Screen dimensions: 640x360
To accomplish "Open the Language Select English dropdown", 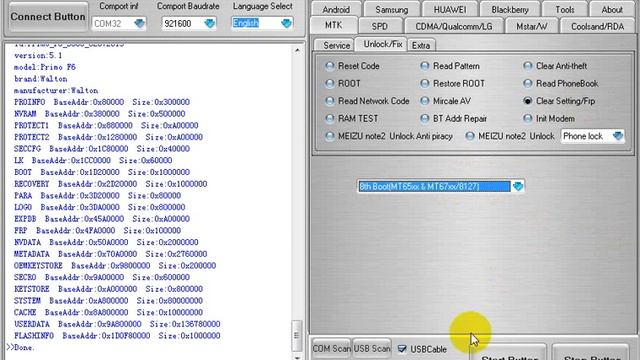I will coord(287,23).
